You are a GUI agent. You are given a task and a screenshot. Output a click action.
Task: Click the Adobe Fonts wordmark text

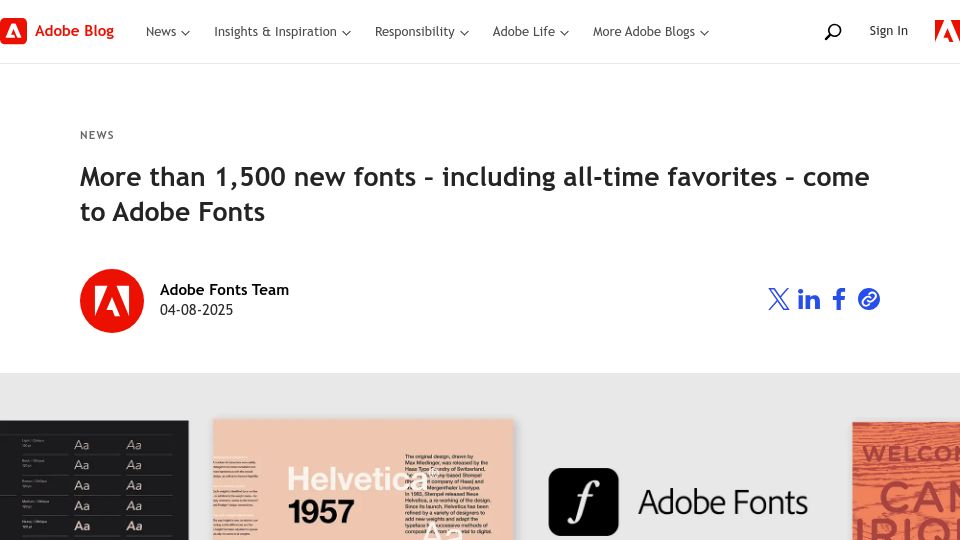click(x=722, y=503)
